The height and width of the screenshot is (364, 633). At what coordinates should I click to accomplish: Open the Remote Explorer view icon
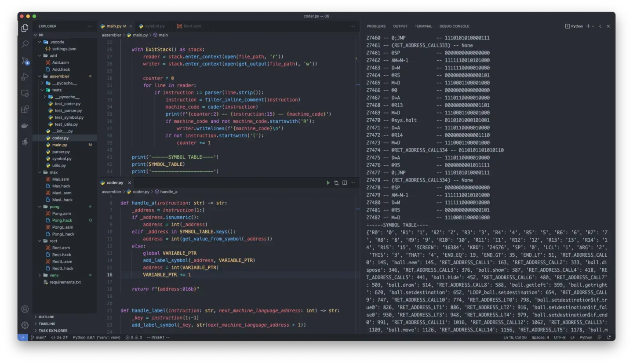coord(25,93)
